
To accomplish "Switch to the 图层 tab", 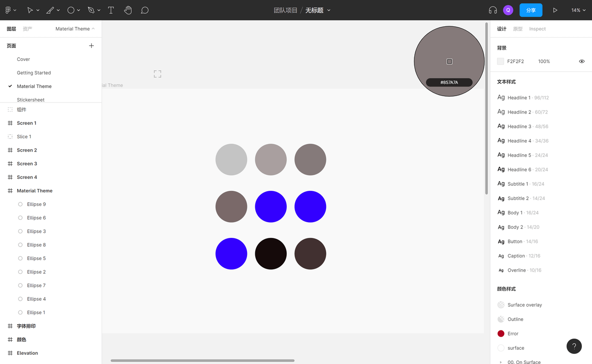I will pyautogui.click(x=12, y=29).
